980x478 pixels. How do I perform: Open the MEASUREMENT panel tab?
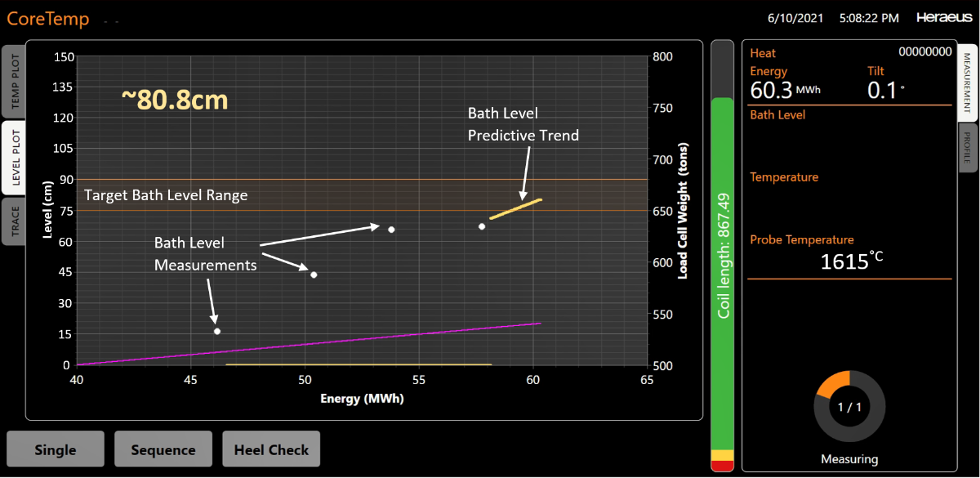(x=967, y=79)
